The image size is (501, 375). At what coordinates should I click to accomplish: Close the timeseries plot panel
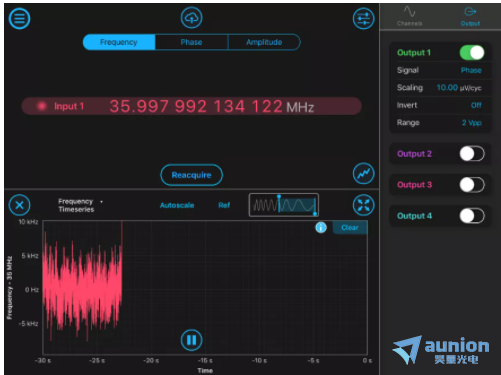point(19,205)
